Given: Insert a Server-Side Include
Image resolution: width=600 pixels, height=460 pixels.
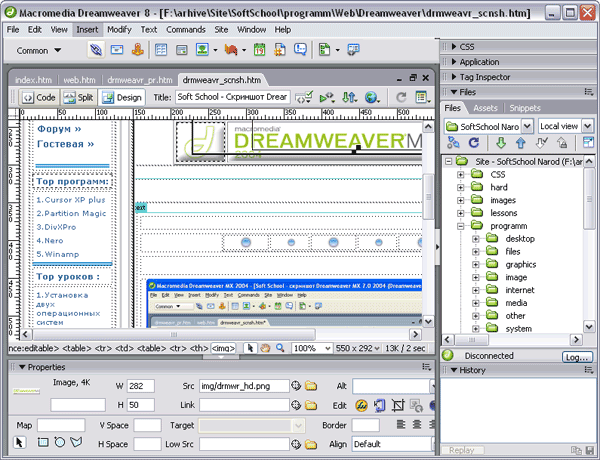Looking at the screenshot, I should [280, 50].
